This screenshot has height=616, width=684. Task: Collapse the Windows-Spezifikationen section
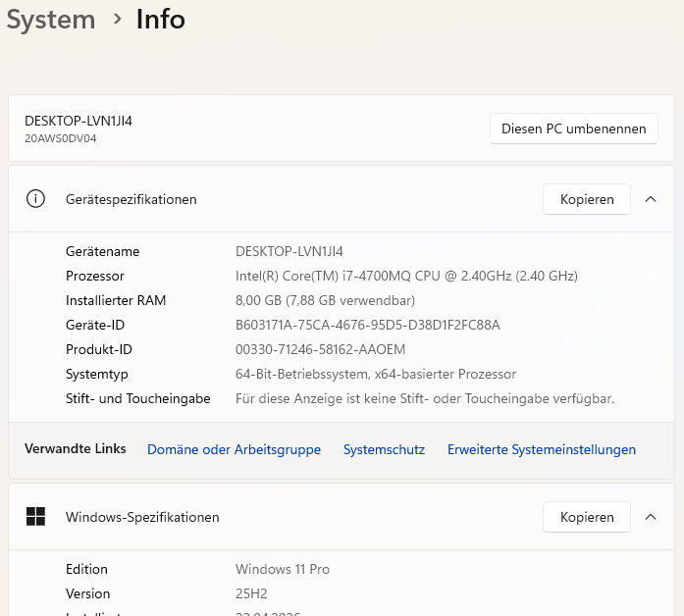coord(651,517)
